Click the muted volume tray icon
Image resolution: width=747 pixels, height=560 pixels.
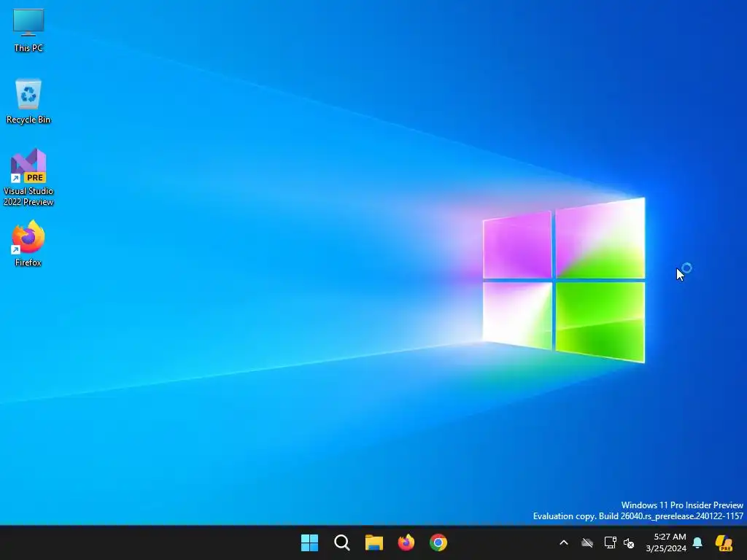629,542
